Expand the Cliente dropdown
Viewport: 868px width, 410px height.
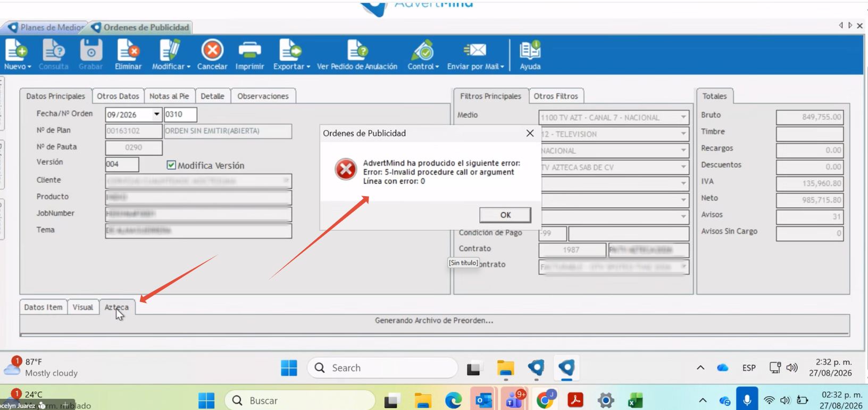[286, 181]
